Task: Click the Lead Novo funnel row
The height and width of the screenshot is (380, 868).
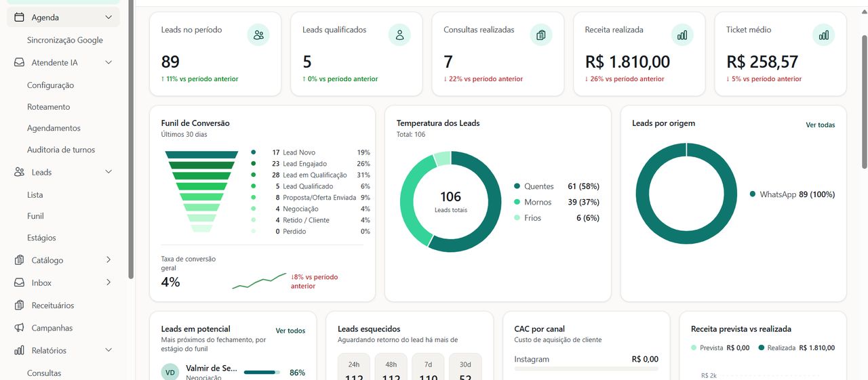Action: (x=310, y=152)
